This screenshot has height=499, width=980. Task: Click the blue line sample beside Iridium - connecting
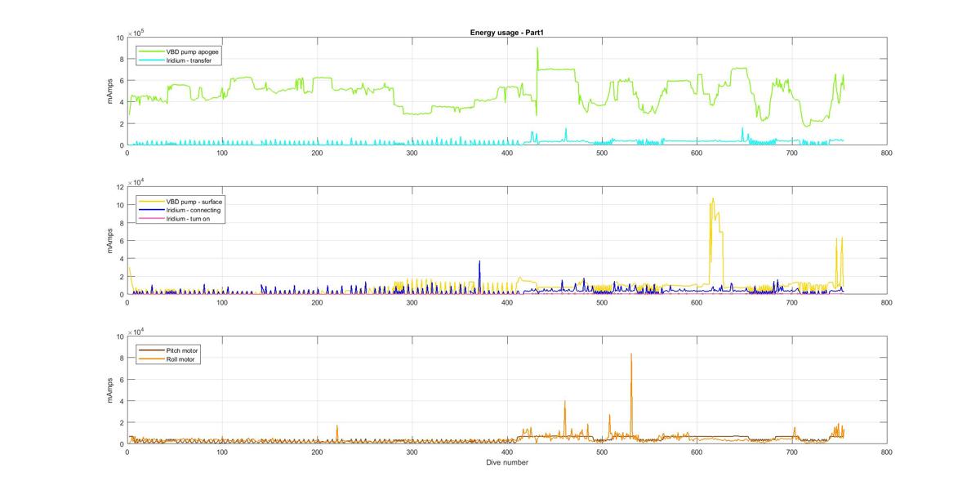pyautogui.click(x=151, y=210)
